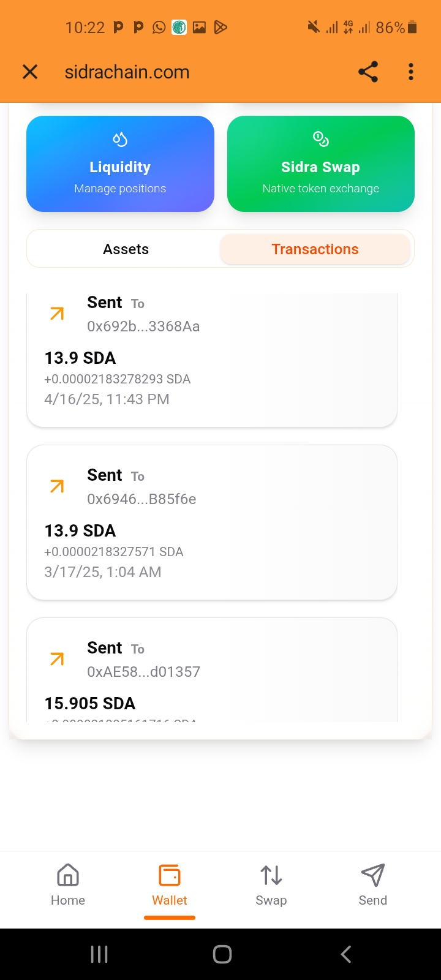Switch to the Assets tab
Screen dimensions: 441x980
pyautogui.click(x=126, y=249)
